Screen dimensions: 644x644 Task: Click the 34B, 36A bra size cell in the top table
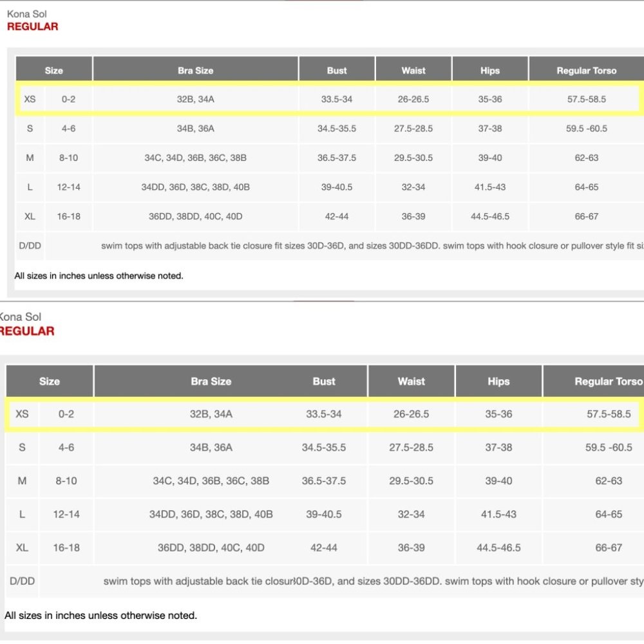(x=195, y=129)
